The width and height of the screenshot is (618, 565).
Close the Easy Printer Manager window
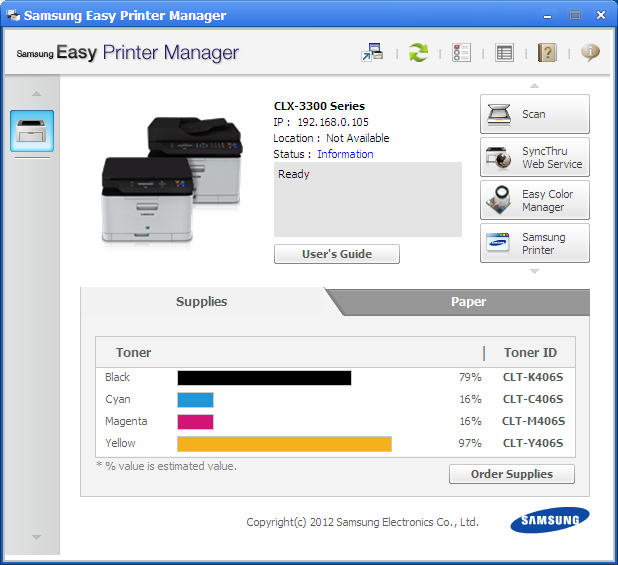601,15
